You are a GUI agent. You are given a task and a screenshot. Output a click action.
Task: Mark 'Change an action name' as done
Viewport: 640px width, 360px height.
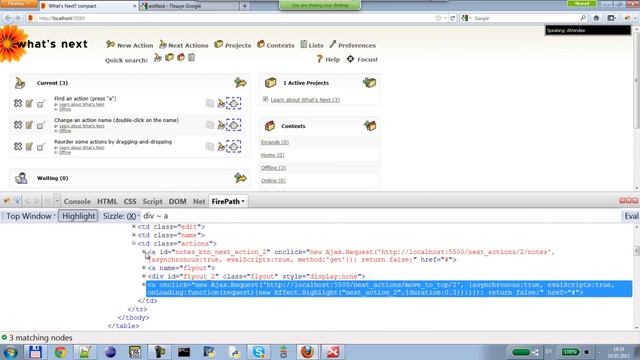point(41,125)
